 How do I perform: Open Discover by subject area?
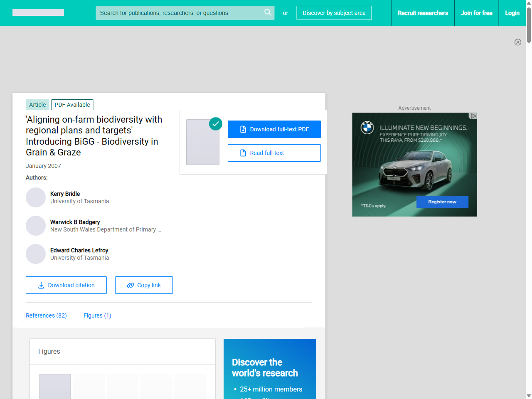click(x=334, y=13)
